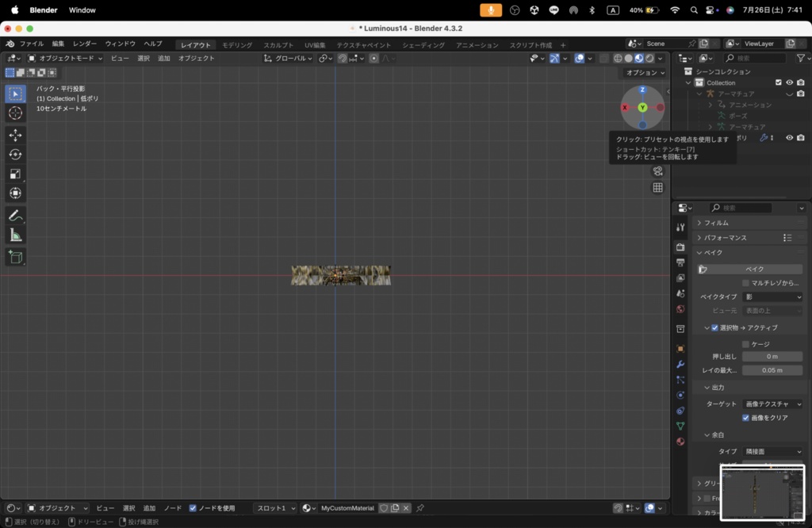This screenshot has width=812, height=528.
Task: Expand the フィルム panel
Action: coord(716,223)
